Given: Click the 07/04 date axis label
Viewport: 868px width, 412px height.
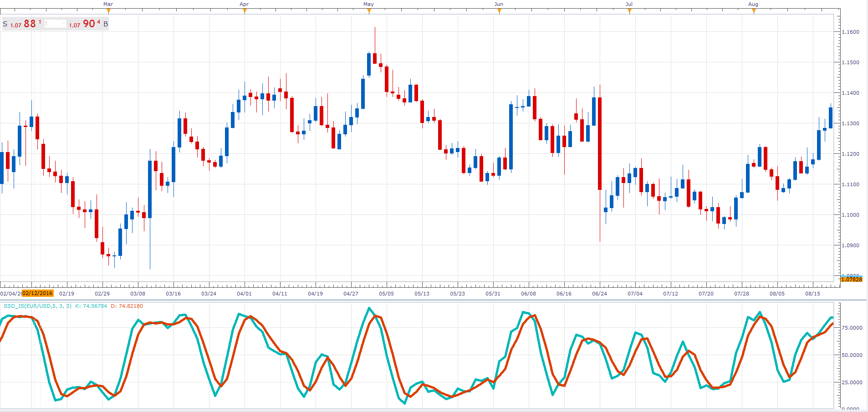Looking at the screenshot, I should pyautogui.click(x=635, y=294).
